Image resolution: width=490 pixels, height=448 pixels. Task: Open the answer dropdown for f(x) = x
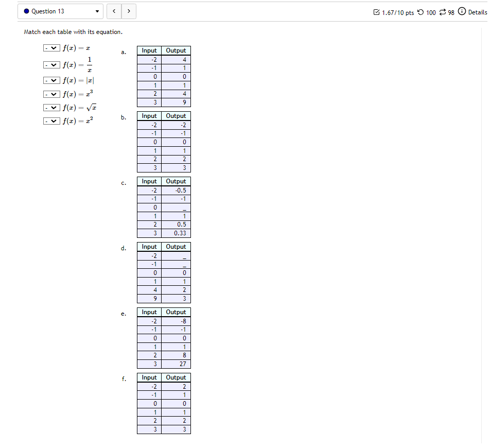pos(51,47)
